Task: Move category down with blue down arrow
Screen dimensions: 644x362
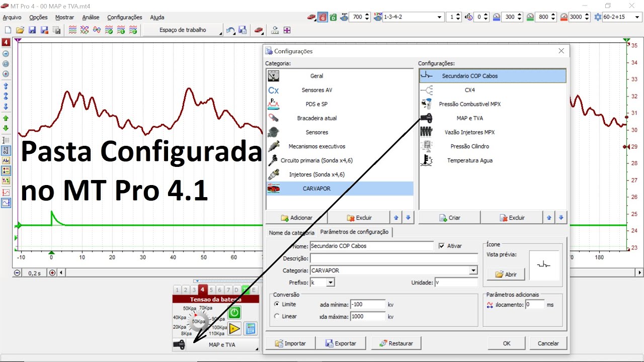Action: (408, 218)
